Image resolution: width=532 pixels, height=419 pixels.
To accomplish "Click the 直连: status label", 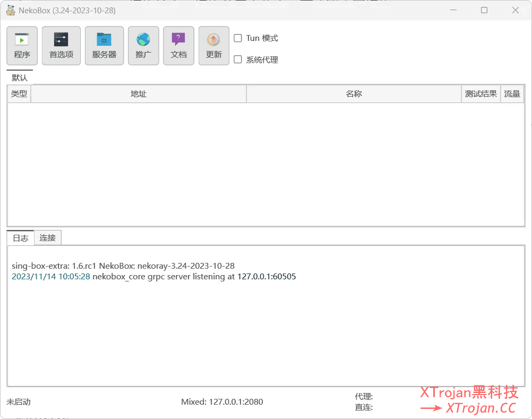I will point(364,407).
